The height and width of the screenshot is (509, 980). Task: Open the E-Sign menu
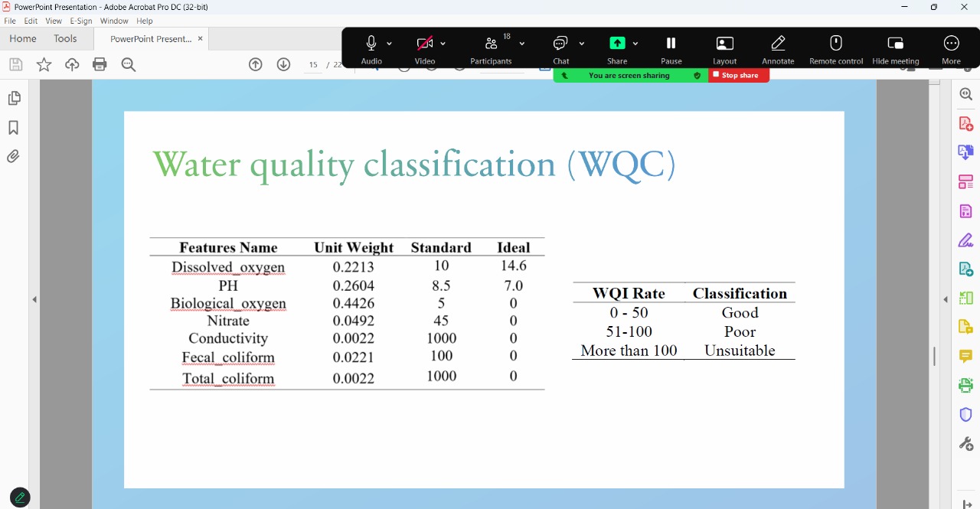(x=80, y=21)
